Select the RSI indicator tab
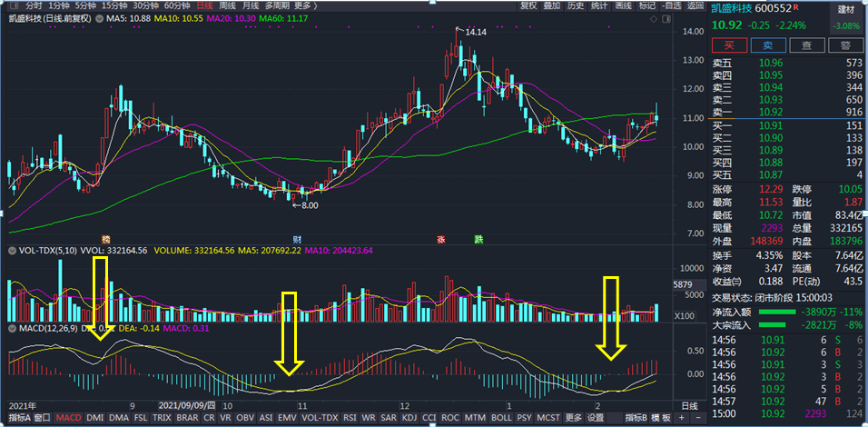 click(350, 417)
